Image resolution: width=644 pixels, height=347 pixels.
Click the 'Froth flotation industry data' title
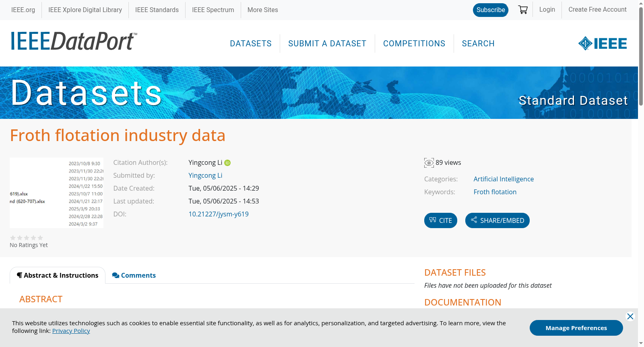[118, 135]
